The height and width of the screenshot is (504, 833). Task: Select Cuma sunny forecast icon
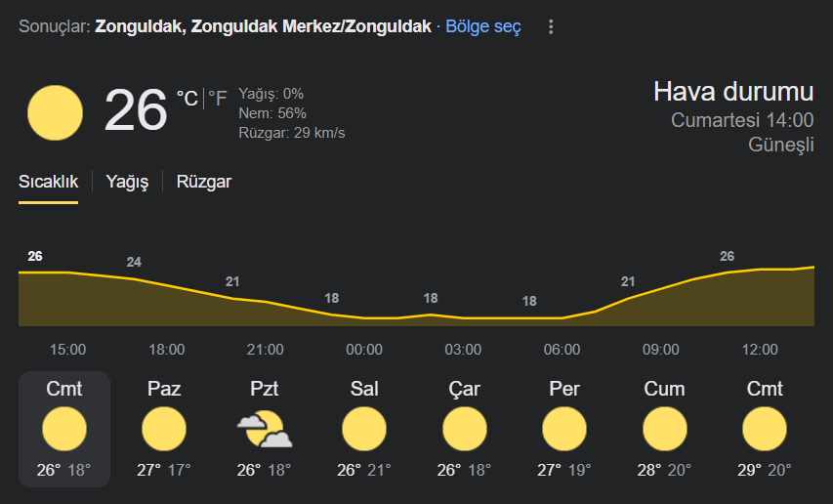pyautogui.click(x=665, y=429)
